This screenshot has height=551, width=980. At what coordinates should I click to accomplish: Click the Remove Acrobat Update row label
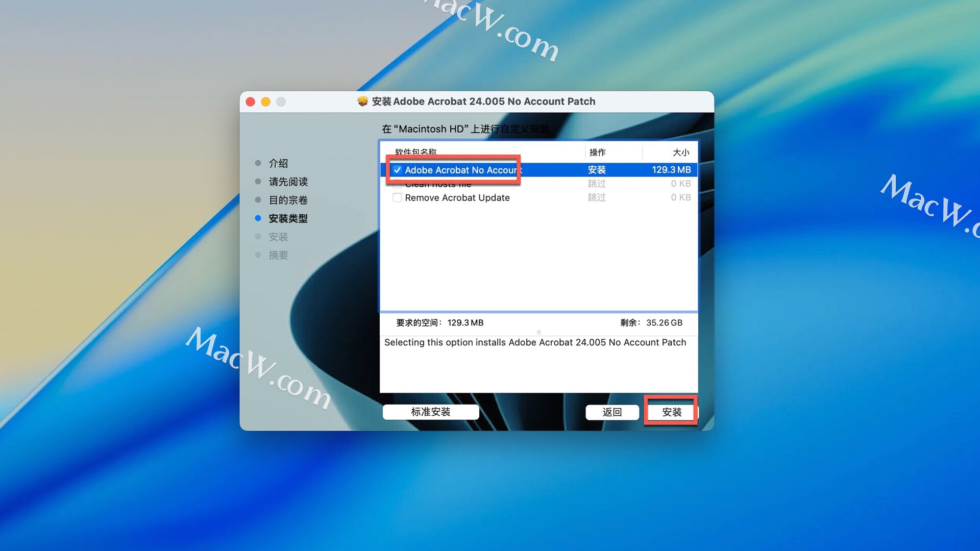pos(457,197)
